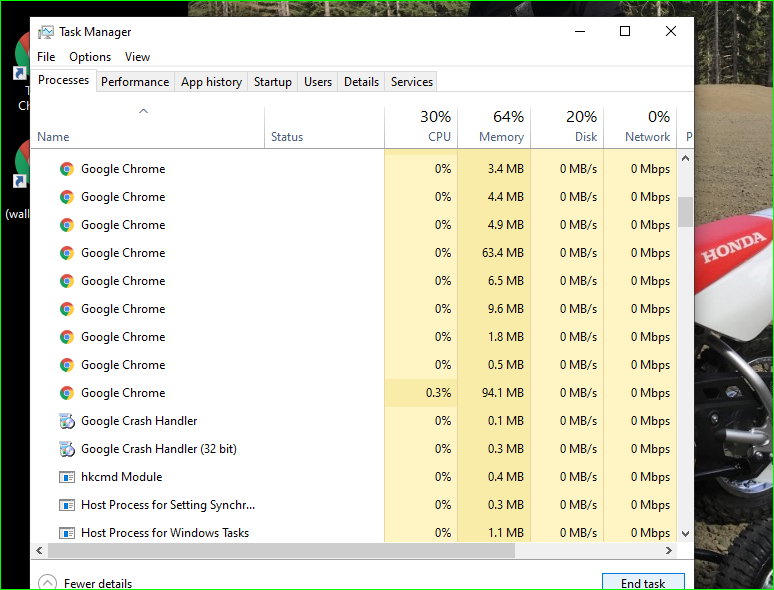774x590 pixels.
Task: Click the End task button
Action: (x=643, y=583)
